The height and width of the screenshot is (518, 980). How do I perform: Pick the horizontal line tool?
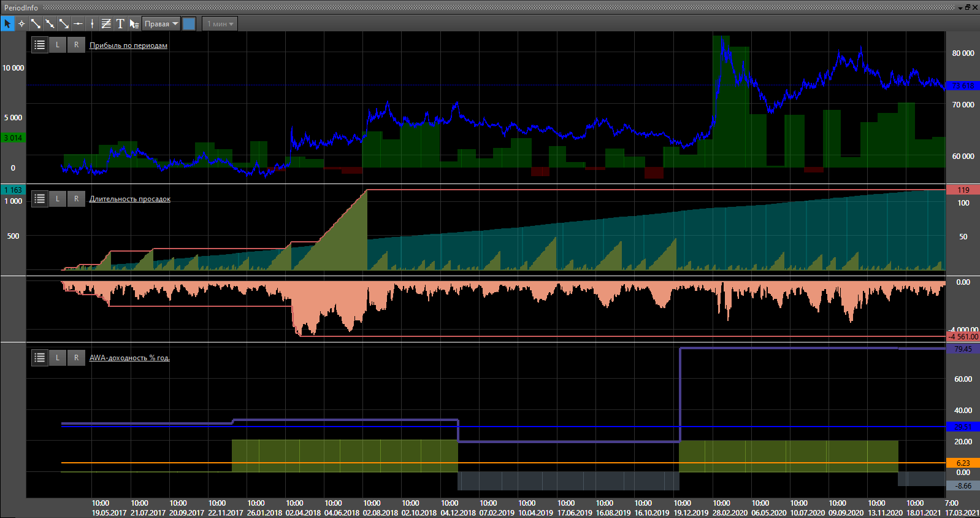(78, 24)
